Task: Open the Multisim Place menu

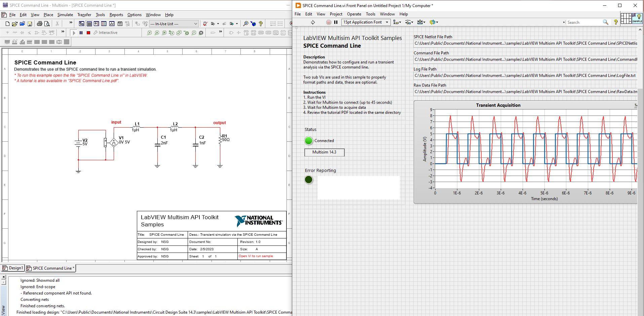Action: [x=48, y=15]
